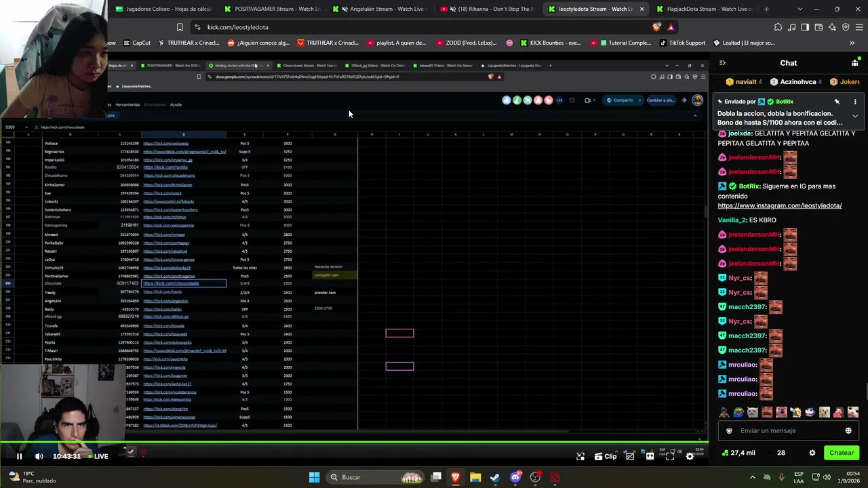
Task: Open stream player settings gear
Action: [690, 456]
